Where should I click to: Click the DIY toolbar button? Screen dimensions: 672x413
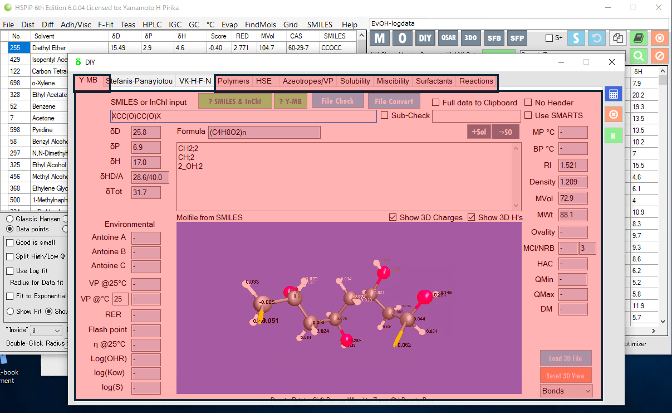[x=427, y=38]
